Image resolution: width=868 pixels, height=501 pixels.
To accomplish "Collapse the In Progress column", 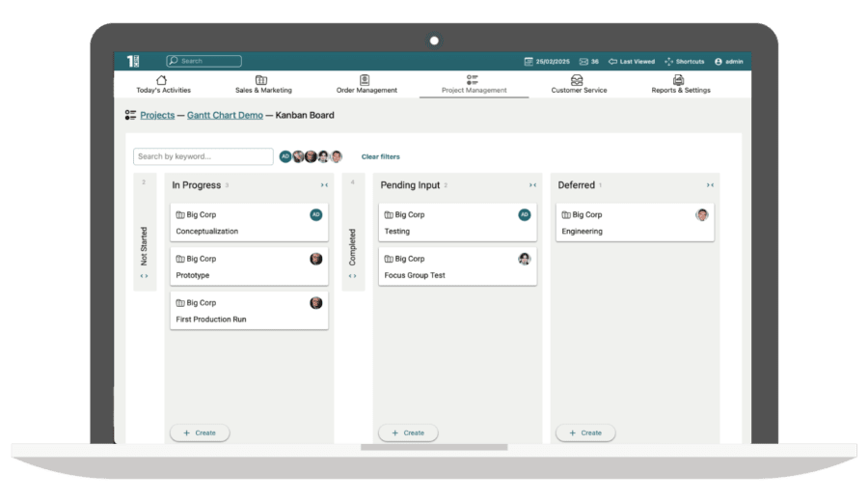I will [x=324, y=185].
